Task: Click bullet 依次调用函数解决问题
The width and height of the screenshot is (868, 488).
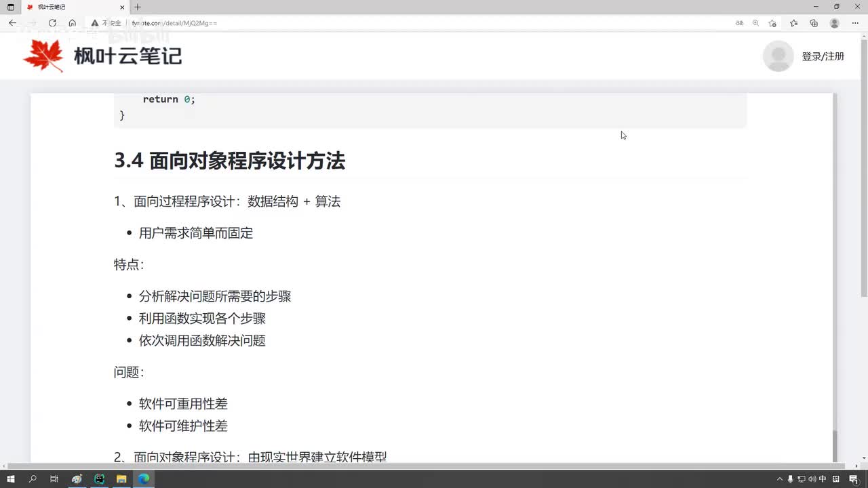Action: click(x=202, y=340)
